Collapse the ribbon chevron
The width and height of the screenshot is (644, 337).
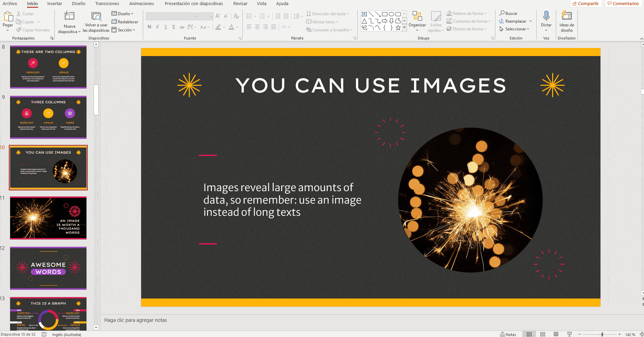click(x=642, y=38)
